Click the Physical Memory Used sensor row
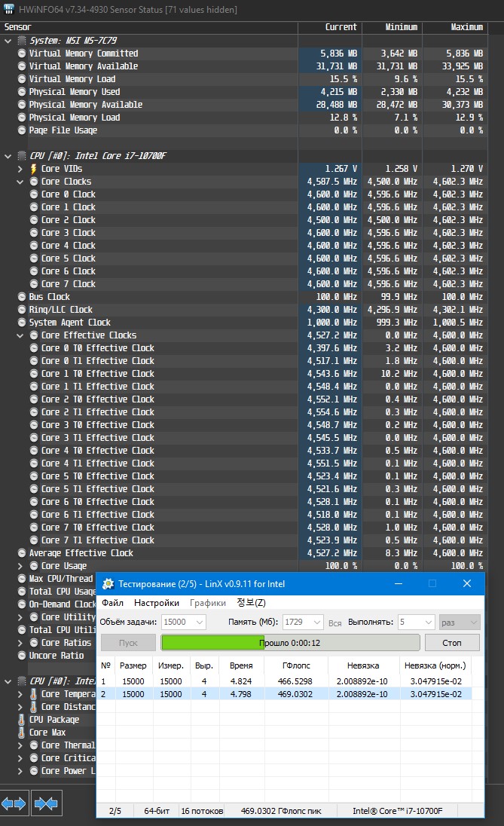The image size is (504, 826). point(244,92)
